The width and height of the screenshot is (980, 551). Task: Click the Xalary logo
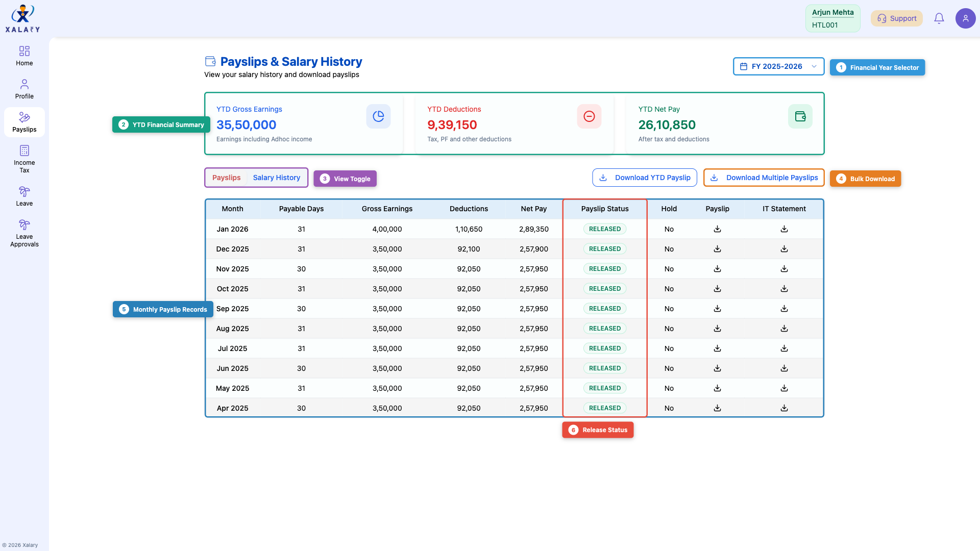click(x=22, y=18)
